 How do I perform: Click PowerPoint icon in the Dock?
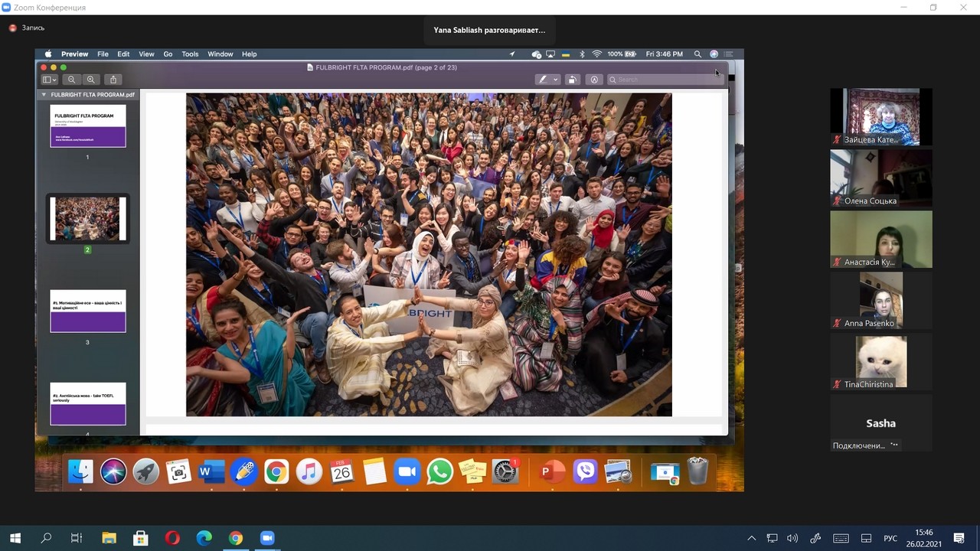[551, 472]
